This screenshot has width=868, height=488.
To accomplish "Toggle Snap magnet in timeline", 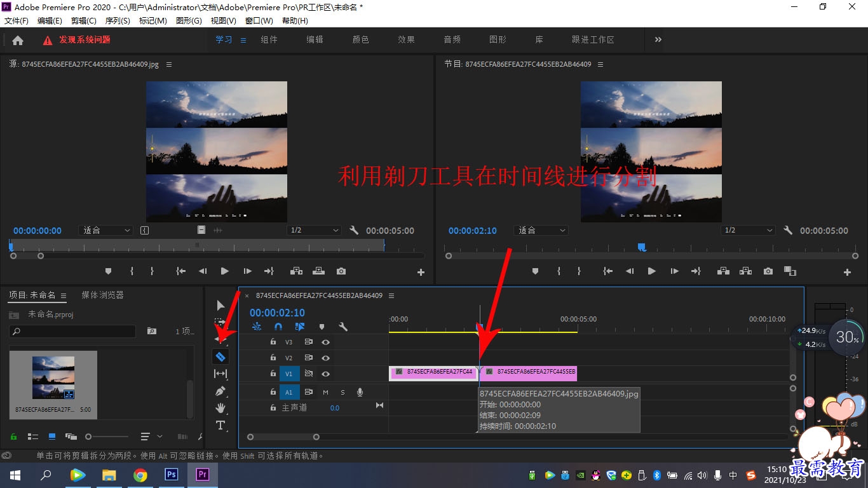I will click(x=278, y=327).
